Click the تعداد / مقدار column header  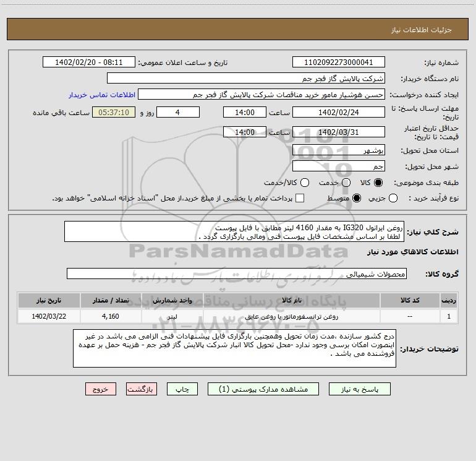coord(111,300)
